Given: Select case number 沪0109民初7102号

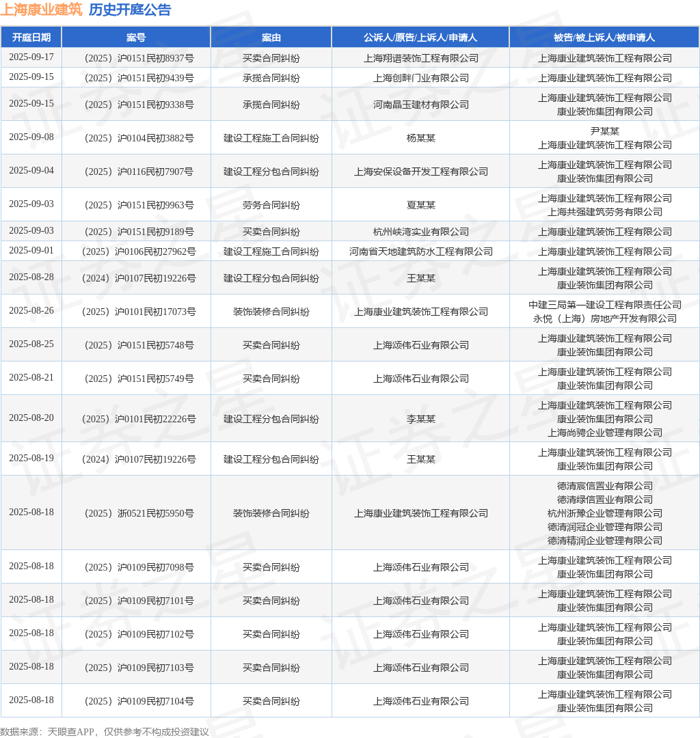Looking at the screenshot, I should (x=139, y=634).
